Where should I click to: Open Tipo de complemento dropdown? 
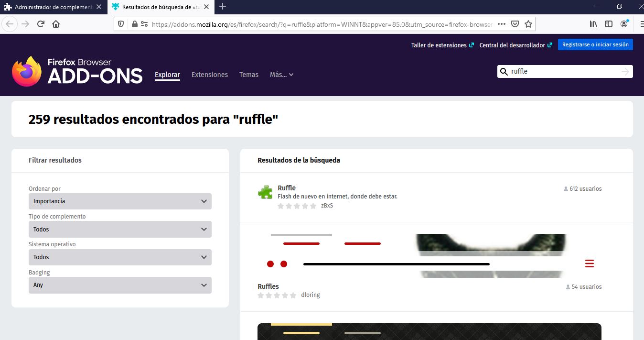[x=120, y=229]
